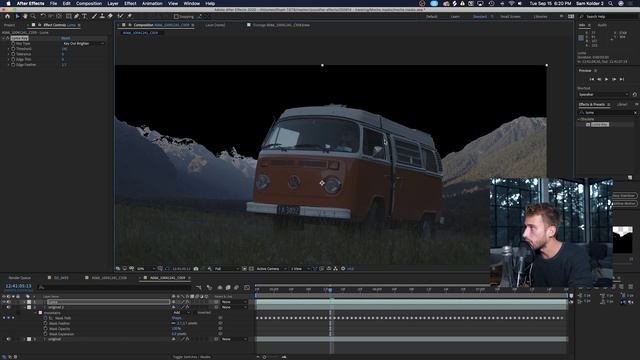Select the Pen tool
Screen dimensions: 640x360
76,16
